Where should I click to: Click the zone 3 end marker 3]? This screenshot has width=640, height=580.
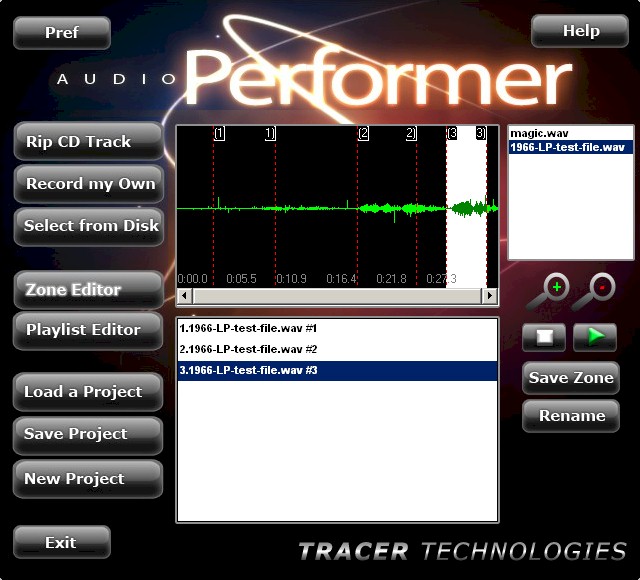(x=481, y=133)
